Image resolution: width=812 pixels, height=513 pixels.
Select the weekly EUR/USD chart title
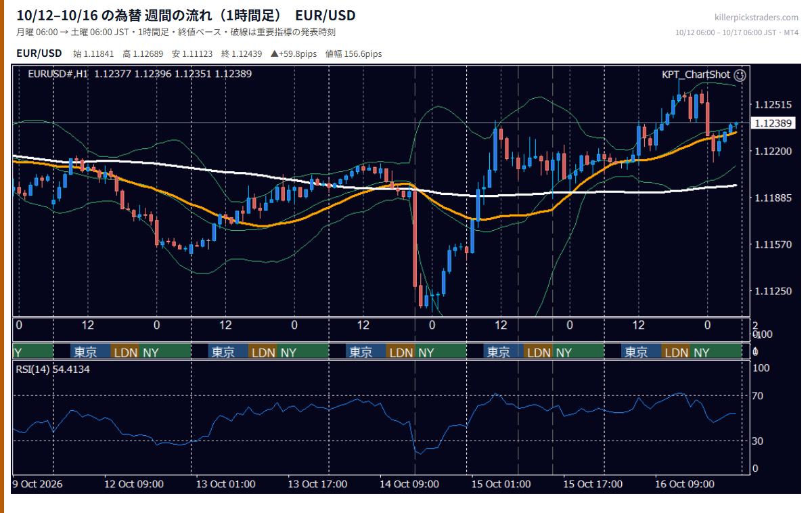186,16
